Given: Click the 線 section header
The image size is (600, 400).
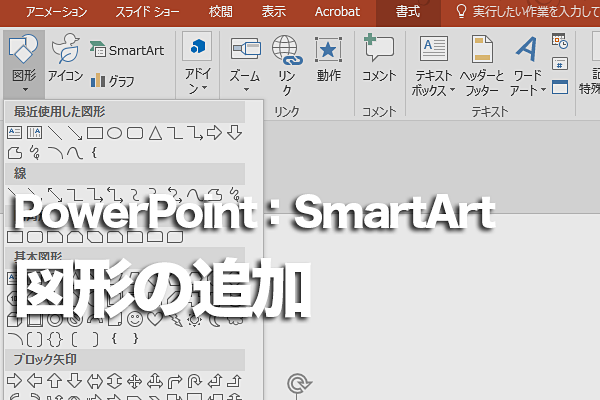Looking at the screenshot, I should (125, 173).
